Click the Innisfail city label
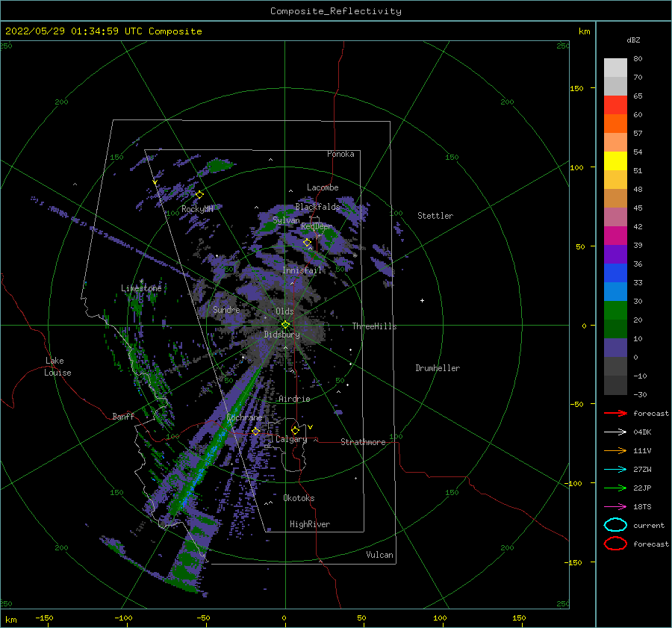 point(302,270)
